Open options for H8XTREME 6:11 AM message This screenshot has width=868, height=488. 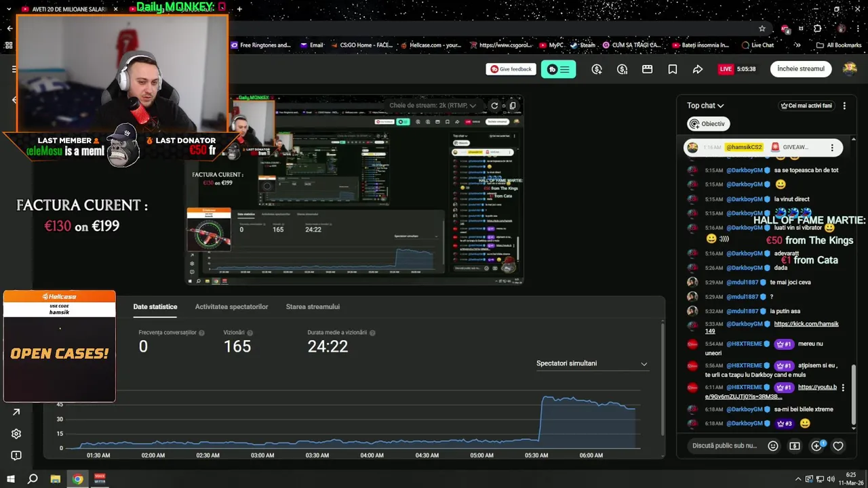(x=843, y=388)
